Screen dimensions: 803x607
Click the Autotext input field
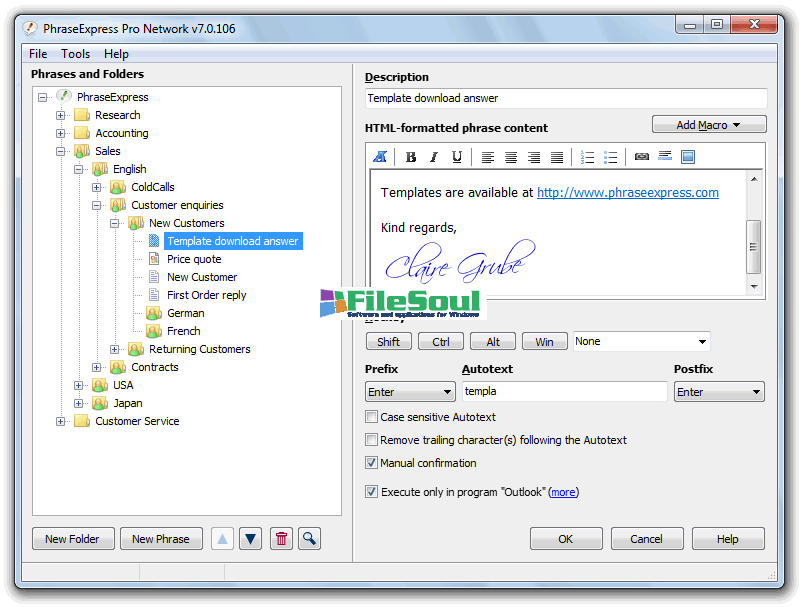pyautogui.click(x=564, y=392)
